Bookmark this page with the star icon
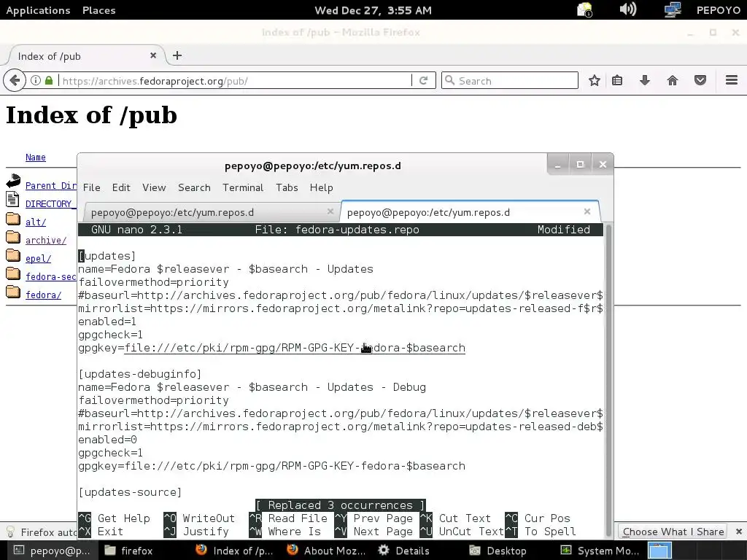Screen dimensions: 747x560 594,80
